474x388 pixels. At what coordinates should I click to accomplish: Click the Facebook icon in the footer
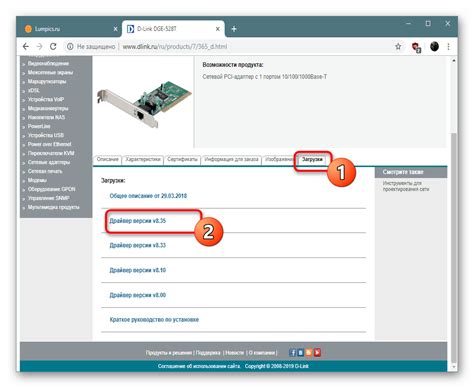[292, 352]
